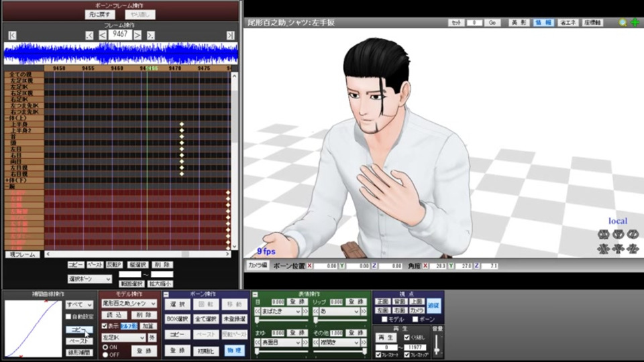The image size is (644, 362).
Task: Toggle the 情報 info display button
Action: (x=543, y=23)
